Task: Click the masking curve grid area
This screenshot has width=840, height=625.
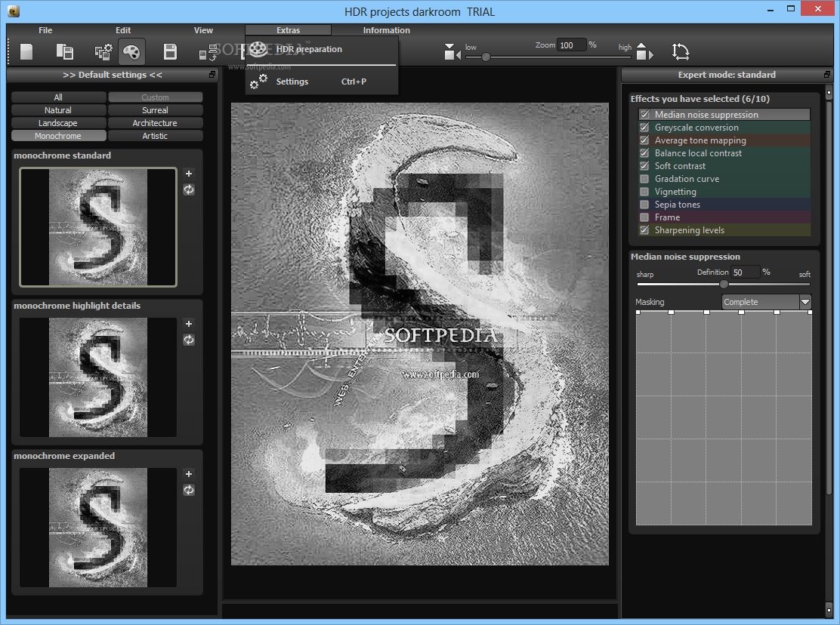Action: click(x=724, y=418)
